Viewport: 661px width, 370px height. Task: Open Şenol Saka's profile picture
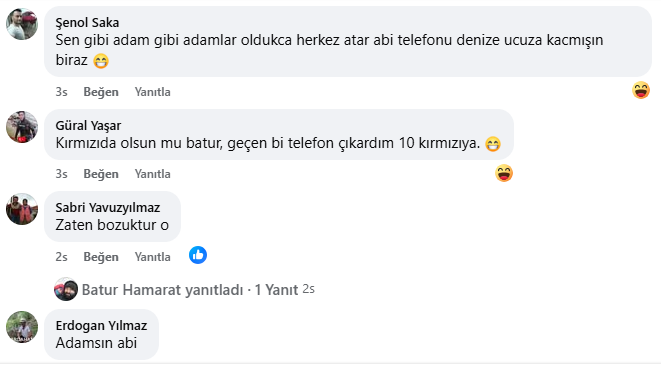pyautogui.click(x=22, y=24)
